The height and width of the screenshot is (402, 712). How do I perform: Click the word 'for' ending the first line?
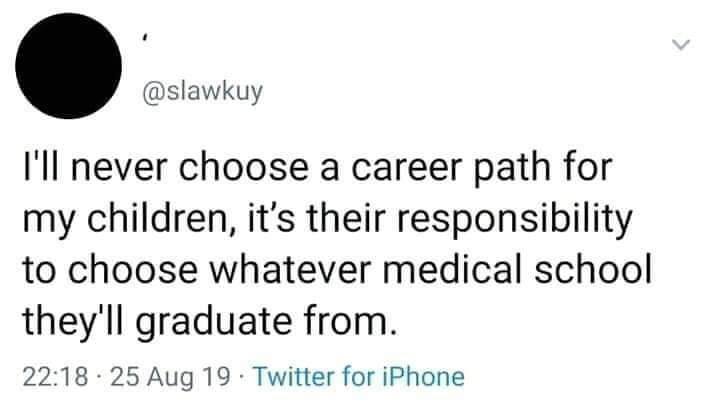(588, 168)
